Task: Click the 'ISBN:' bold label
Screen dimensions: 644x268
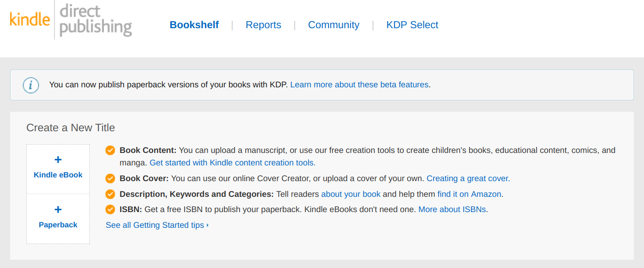Action: [x=131, y=209]
